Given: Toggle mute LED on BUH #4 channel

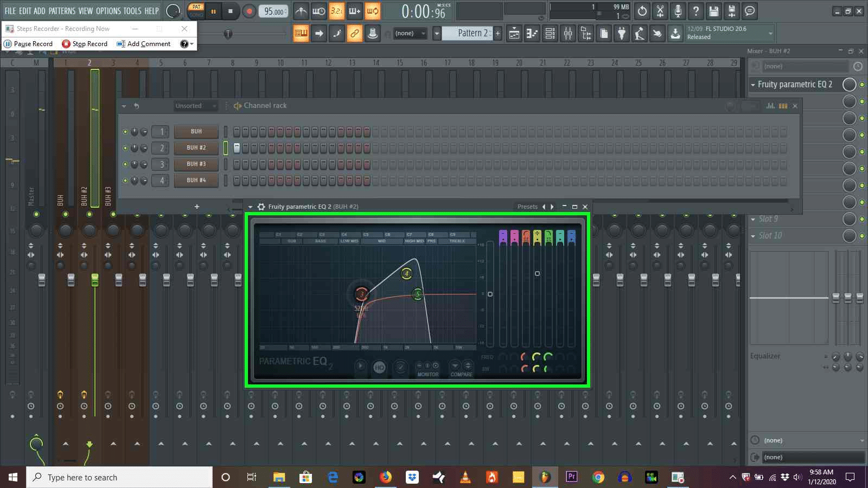Looking at the screenshot, I should pyautogui.click(x=125, y=181).
